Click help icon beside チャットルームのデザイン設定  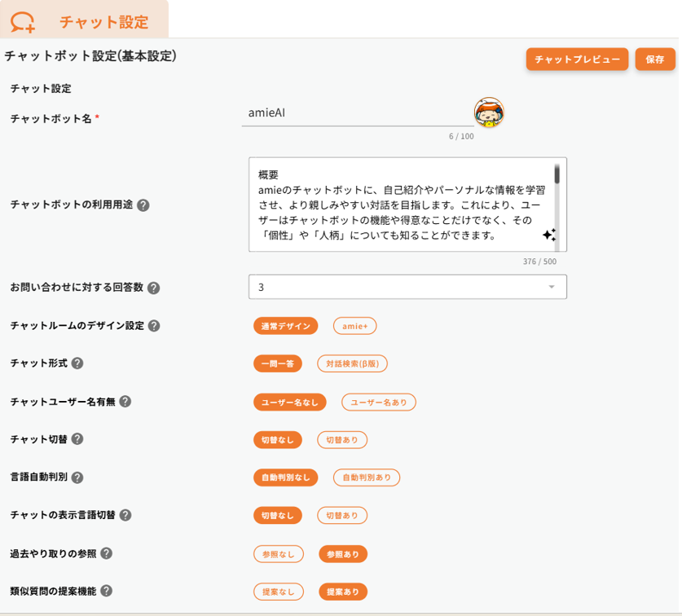[x=154, y=326]
